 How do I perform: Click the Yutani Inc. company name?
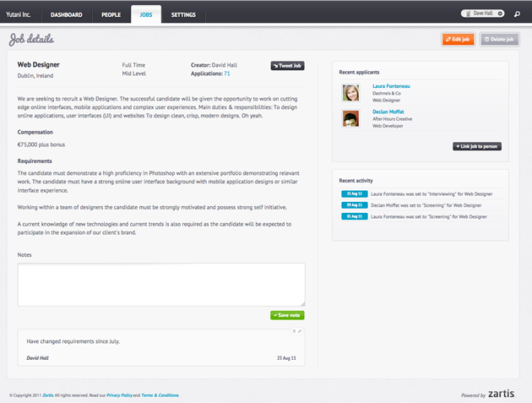point(19,14)
